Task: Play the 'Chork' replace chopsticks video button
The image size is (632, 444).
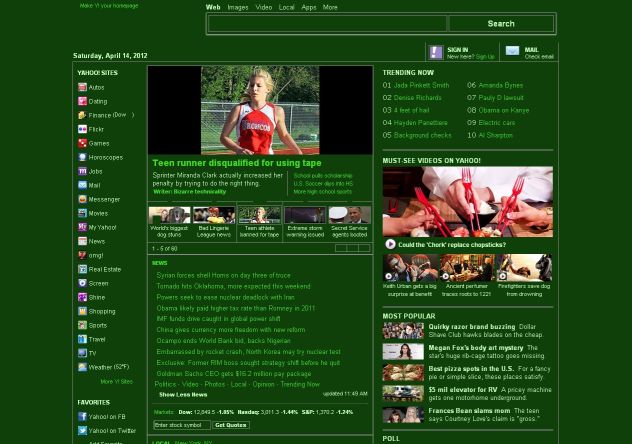Action: tap(390, 244)
